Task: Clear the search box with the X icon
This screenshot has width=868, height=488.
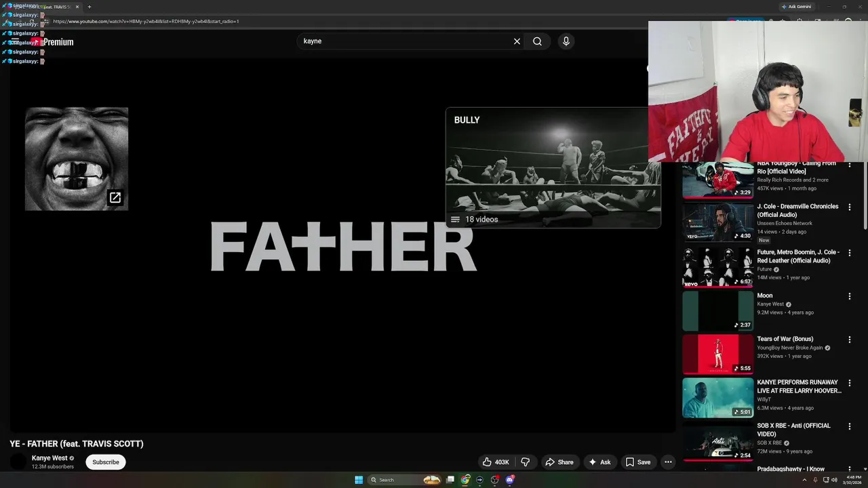Action: tap(517, 41)
